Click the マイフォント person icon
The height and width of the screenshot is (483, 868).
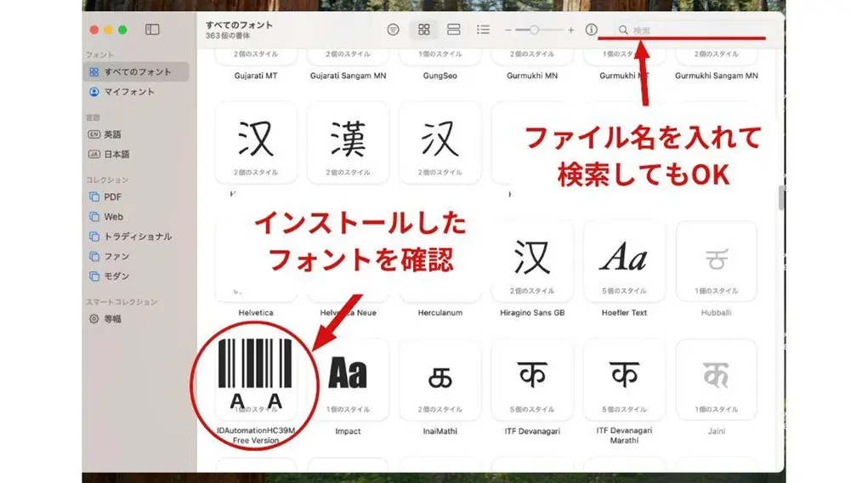[94, 92]
